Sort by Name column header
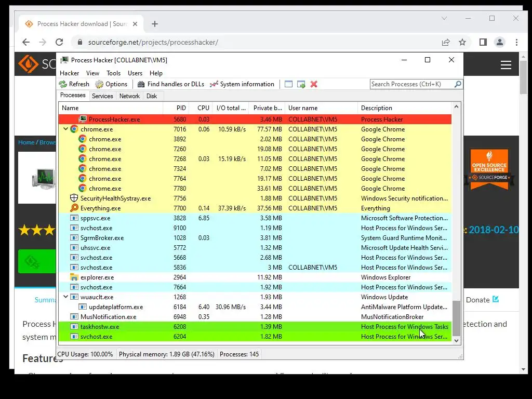Image resolution: width=532 pixels, height=399 pixels. 111,108
